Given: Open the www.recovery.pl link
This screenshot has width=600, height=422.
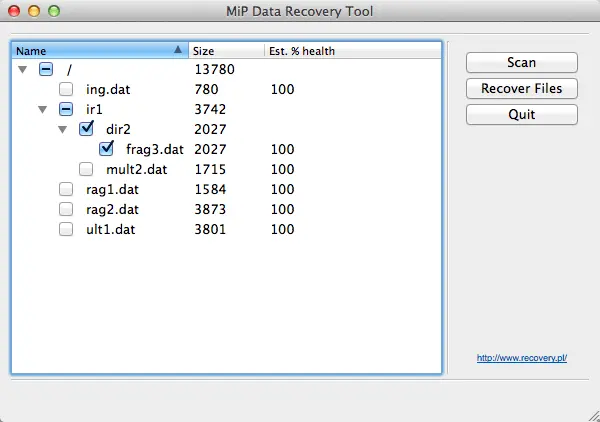Looking at the screenshot, I should click(x=521, y=357).
